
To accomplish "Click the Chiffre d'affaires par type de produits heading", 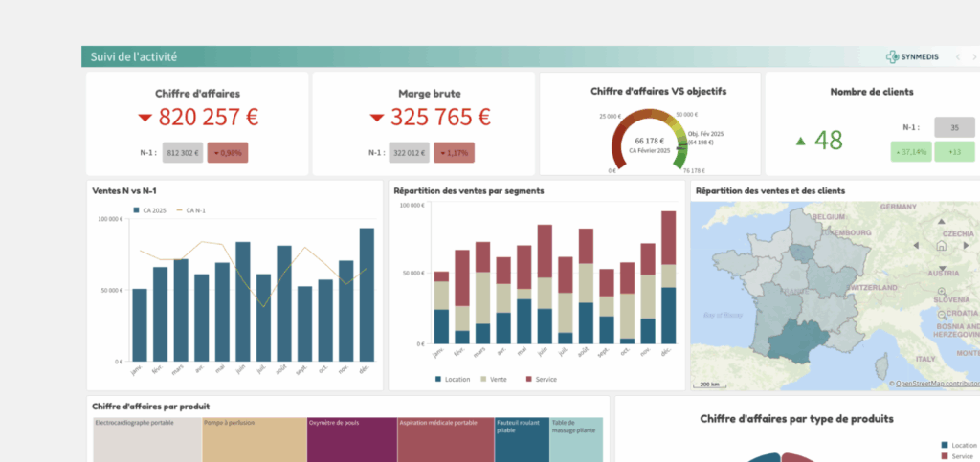I will click(797, 418).
